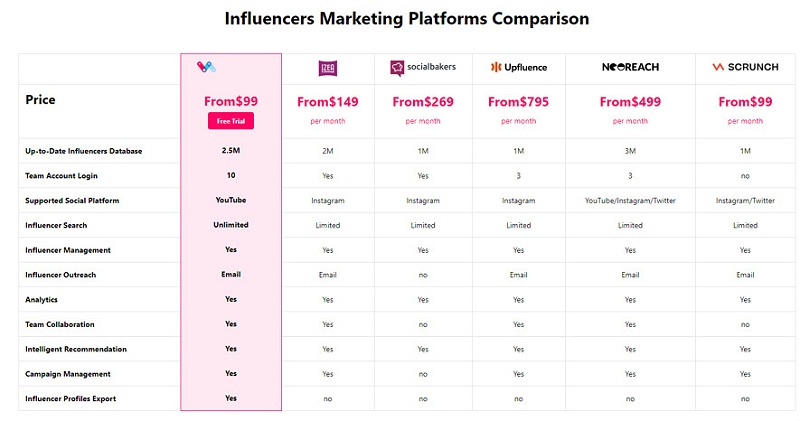This screenshot has height=421, width=800.
Task: Click the From$99 price under Scrunch
Action: (x=745, y=101)
